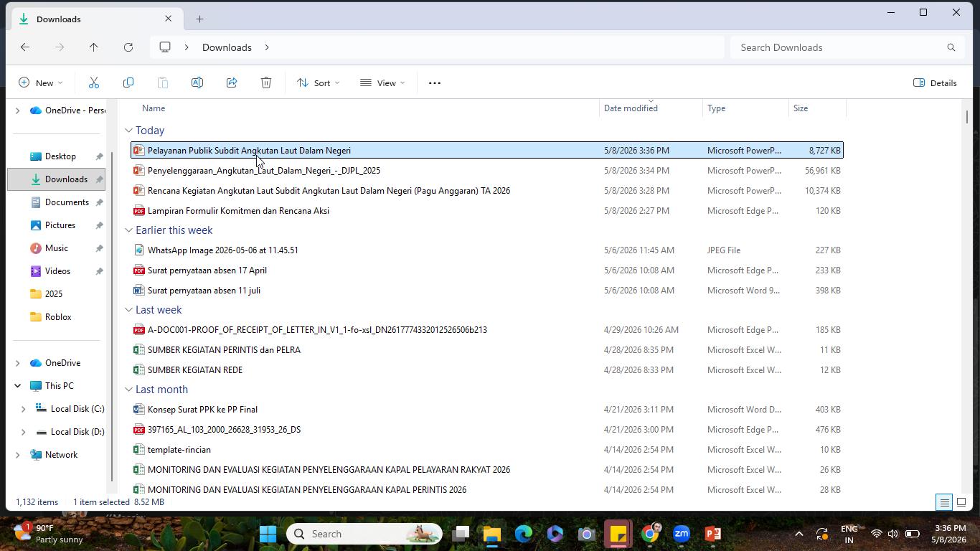Click the Rename icon in toolbar
The image size is (980, 551).
tap(197, 83)
